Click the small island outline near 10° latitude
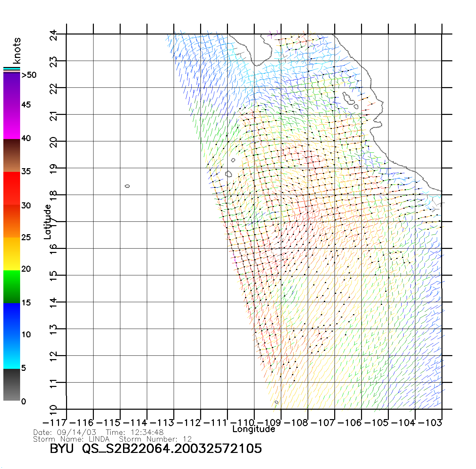The image size is (476, 469). (x=276, y=402)
